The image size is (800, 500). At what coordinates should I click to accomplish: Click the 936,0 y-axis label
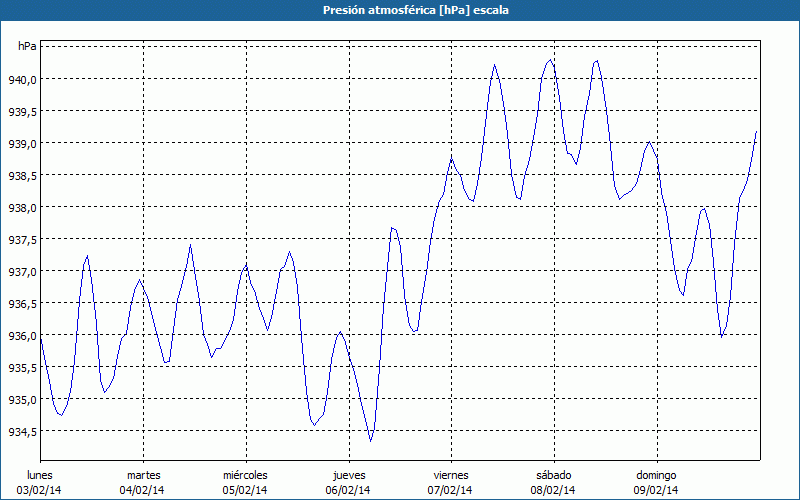click(23, 335)
